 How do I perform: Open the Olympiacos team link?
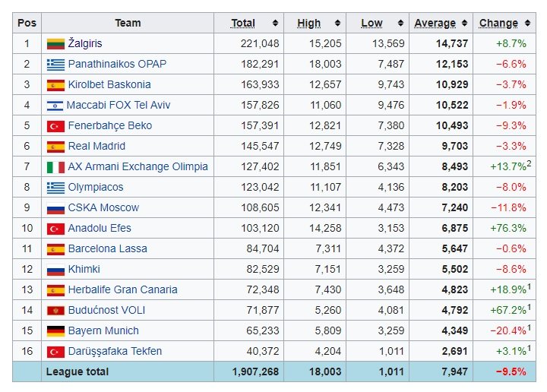coord(96,188)
